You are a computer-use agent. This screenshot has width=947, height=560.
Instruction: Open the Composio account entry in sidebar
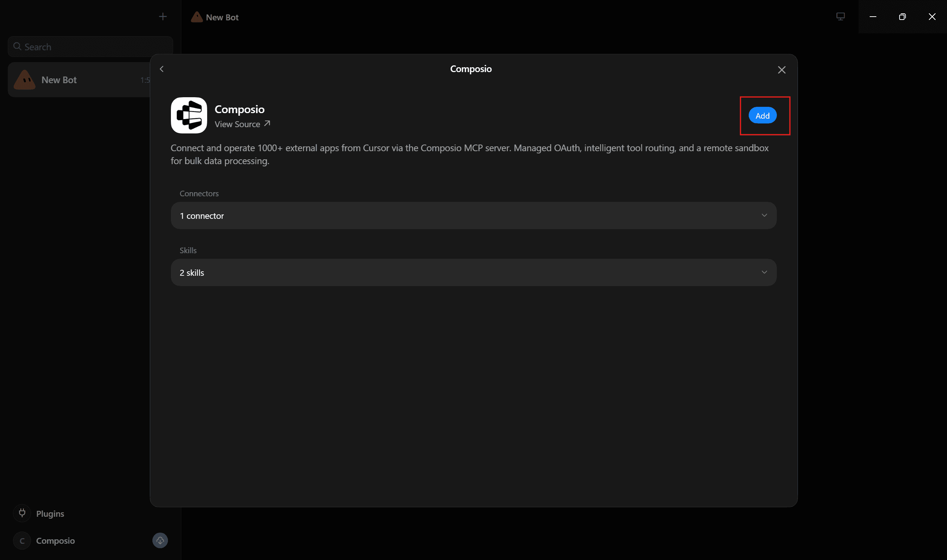(x=55, y=541)
